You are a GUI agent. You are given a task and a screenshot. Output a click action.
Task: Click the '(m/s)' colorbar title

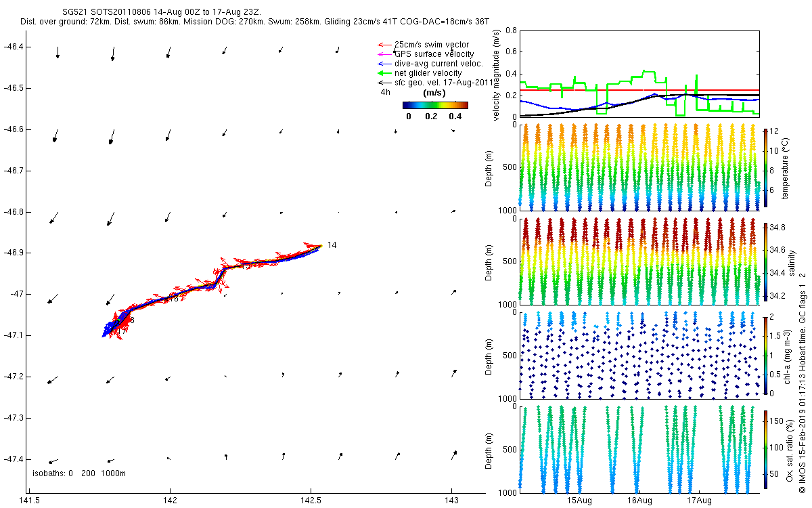(x=434, y=93)
